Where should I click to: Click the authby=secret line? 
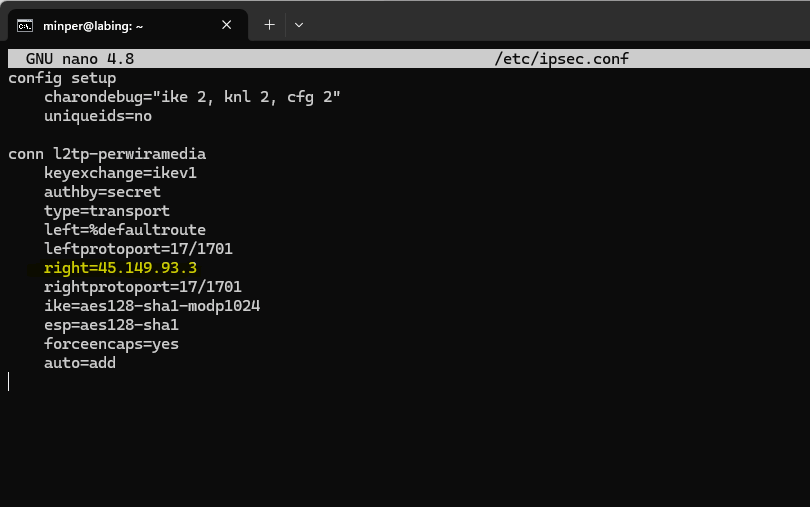[x=102, y=192]
